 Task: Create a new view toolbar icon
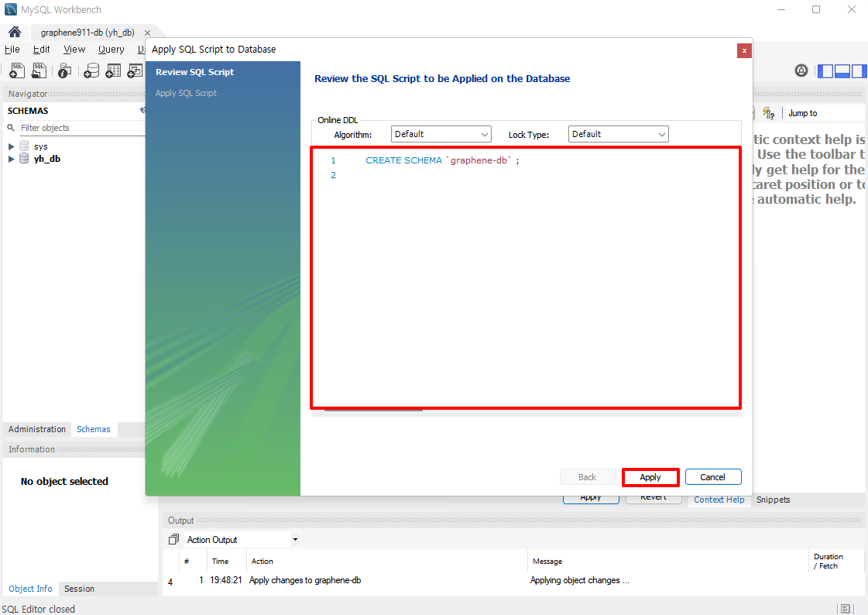[x=135, y=70]
